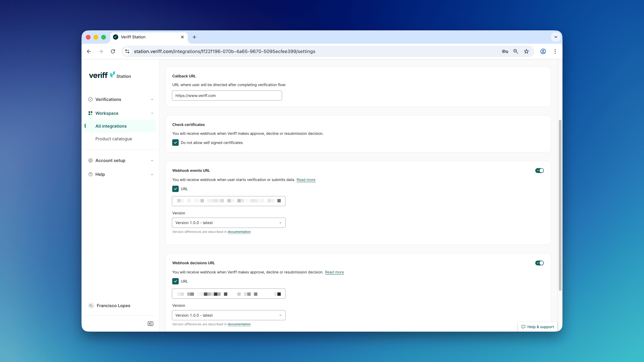Go back to the previous page
The height and width of the screenshot is (362, 644).
point(89,51)
